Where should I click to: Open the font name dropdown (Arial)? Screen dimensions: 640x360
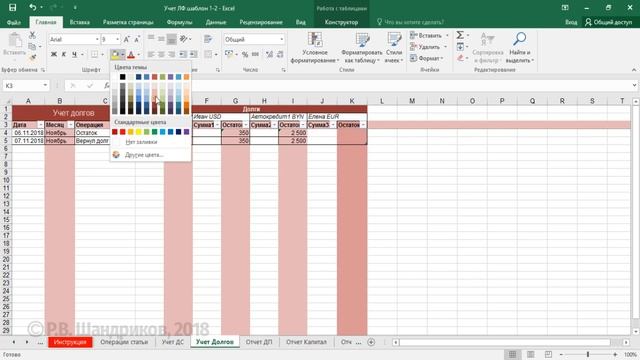[x=97, y=39]
